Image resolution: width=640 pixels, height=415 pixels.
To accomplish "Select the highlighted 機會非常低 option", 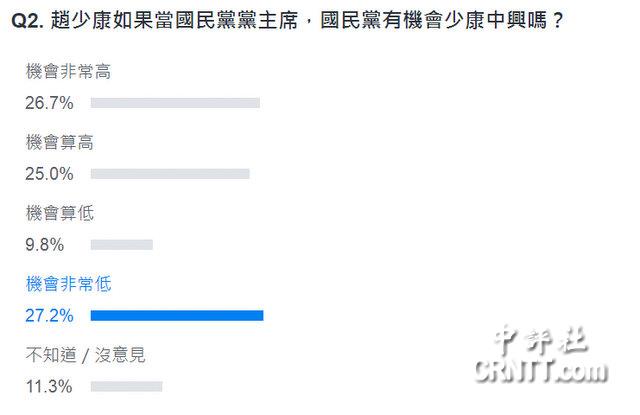I will coord(68,284).
